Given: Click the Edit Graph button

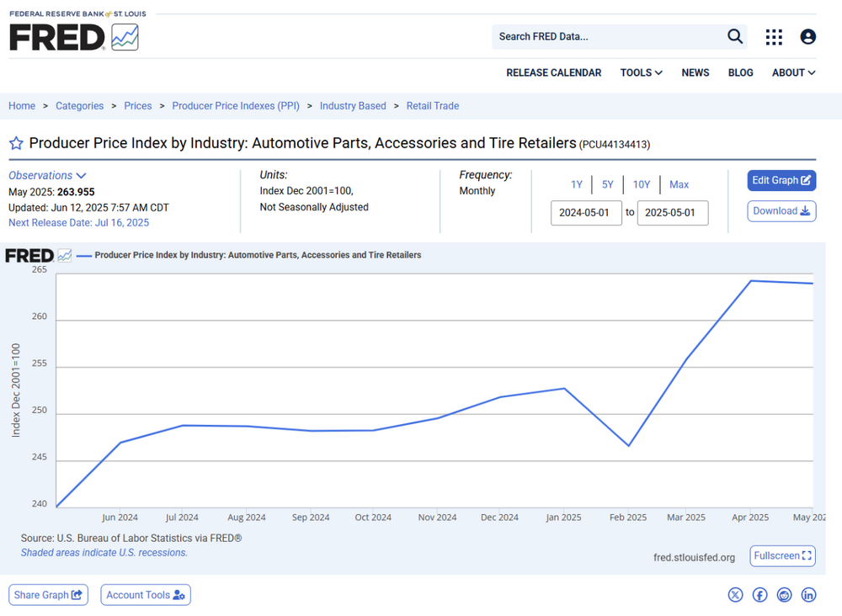Looking at the screenshot, I should (781, 180).
